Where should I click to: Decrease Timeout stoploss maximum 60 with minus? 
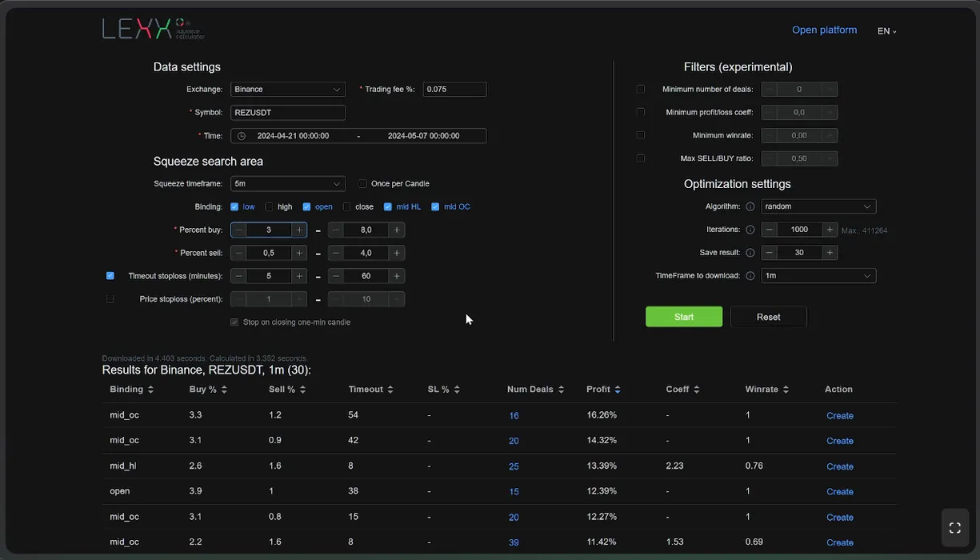[x=336, y=276]
